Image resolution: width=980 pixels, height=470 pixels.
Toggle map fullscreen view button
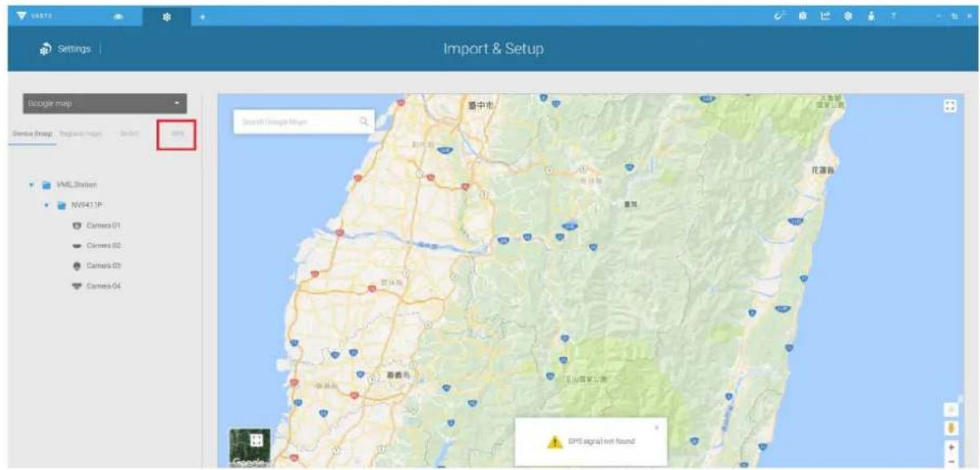[951, 106]
